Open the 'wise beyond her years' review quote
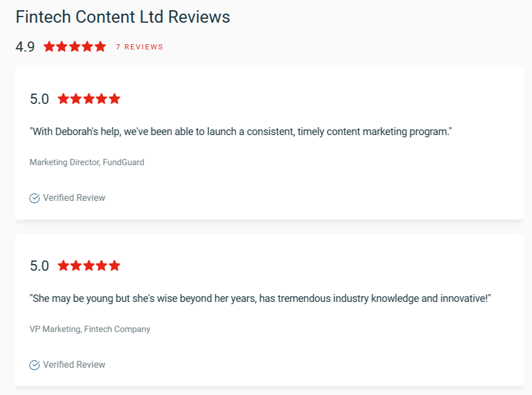The image size is (532, 395). click(260, 299)
